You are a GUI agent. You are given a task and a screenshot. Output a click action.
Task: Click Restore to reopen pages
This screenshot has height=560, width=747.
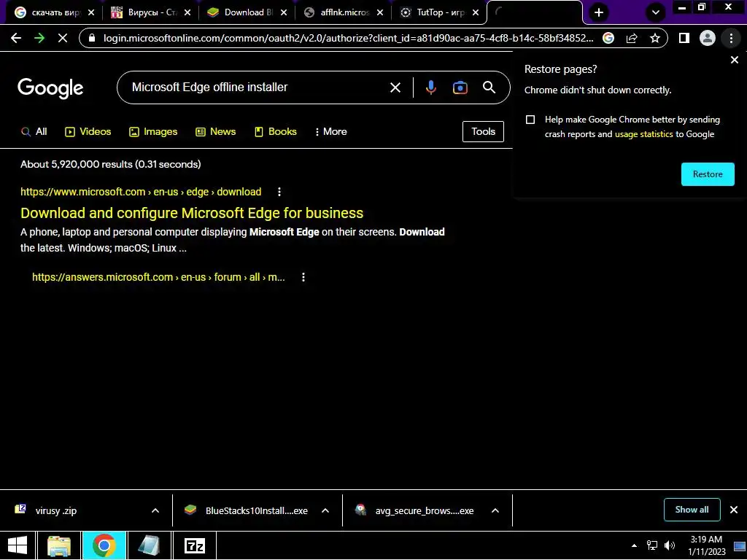click(x=708, y=174)
